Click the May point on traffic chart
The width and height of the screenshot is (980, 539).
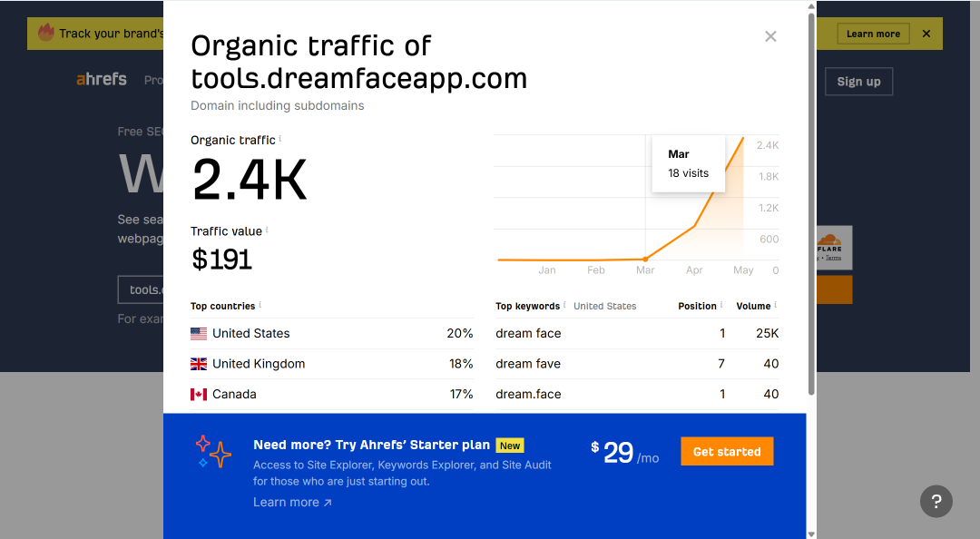[743, 138]
